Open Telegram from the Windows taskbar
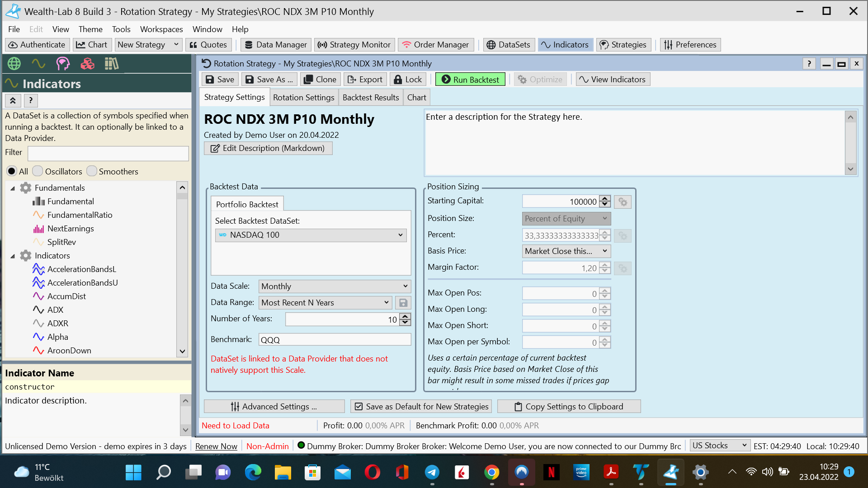 (x=432, y=473)
